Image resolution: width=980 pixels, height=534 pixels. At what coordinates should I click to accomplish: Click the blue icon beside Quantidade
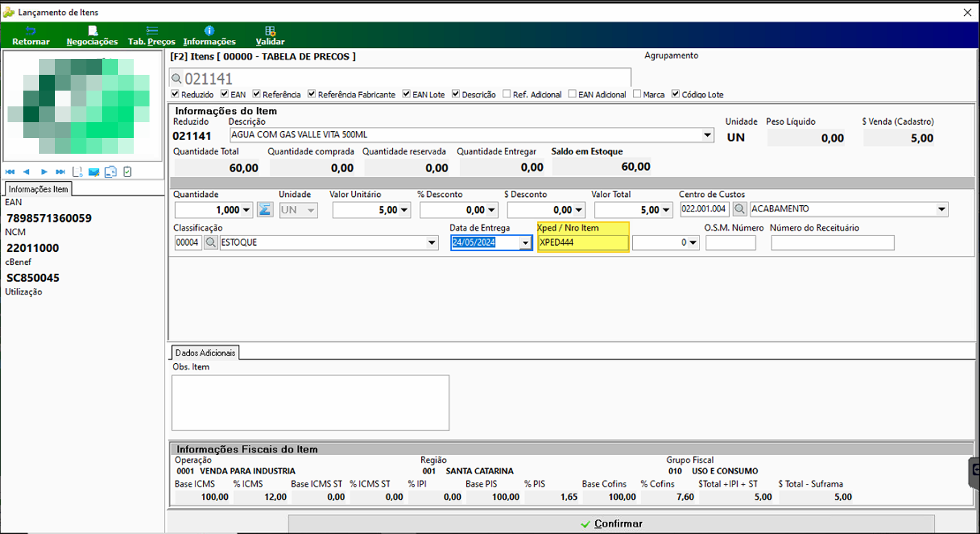(265, 209)
